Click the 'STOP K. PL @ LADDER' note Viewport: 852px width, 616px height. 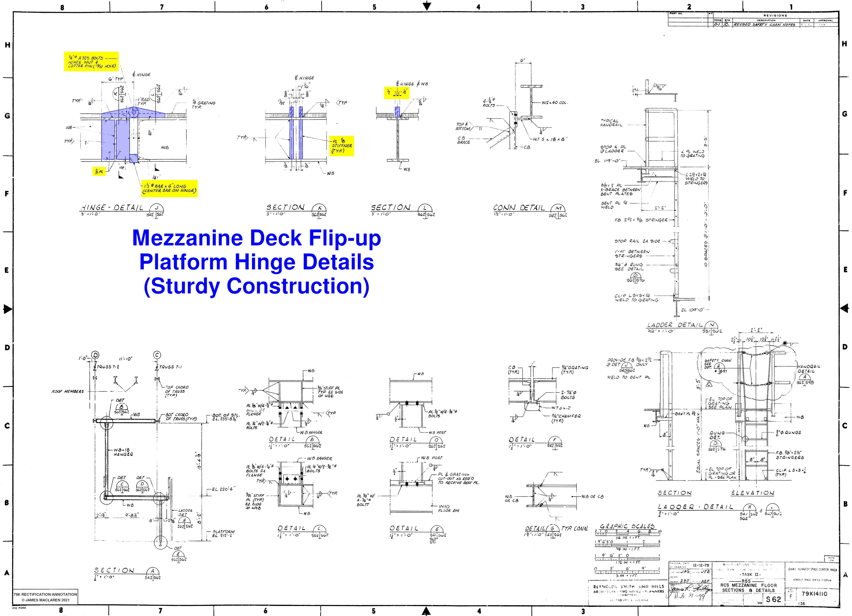pyautogui.click(x=613, y=149)
